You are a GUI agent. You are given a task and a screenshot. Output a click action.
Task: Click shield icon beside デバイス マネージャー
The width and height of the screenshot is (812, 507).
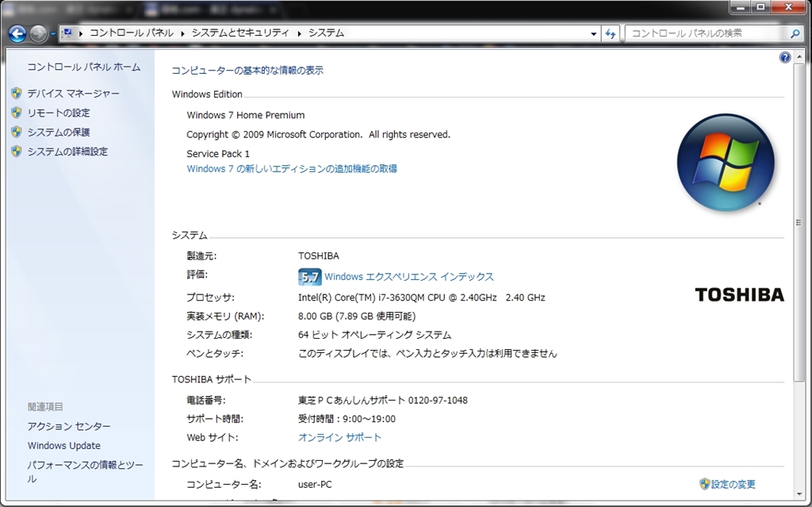17,94
